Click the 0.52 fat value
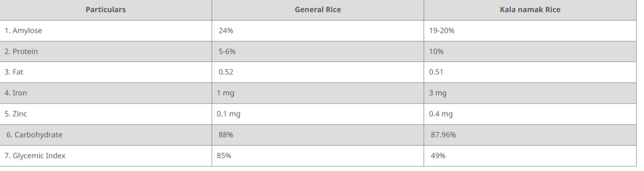644x171 pixels. [226, 72]
